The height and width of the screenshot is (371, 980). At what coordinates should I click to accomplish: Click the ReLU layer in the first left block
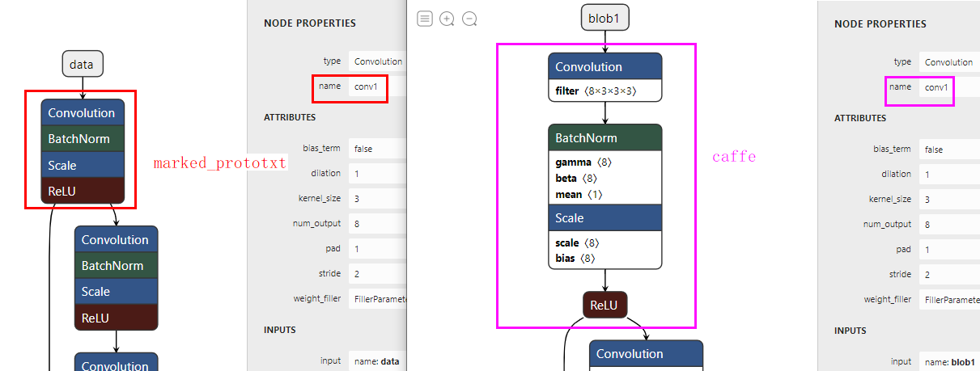pyautogui.click(x=83, y=191)
